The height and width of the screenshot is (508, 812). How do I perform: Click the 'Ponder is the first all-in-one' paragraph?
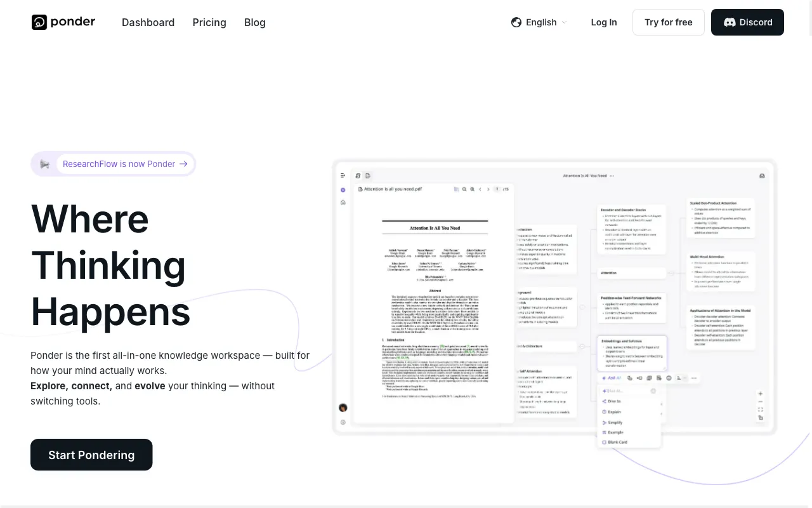pyautogui.click(x=170, y=378)
